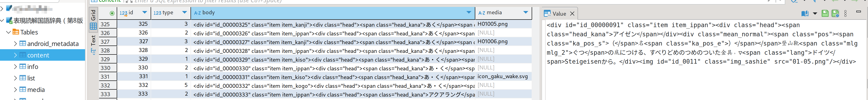Open the body column filter dropdown

point(469,12)
